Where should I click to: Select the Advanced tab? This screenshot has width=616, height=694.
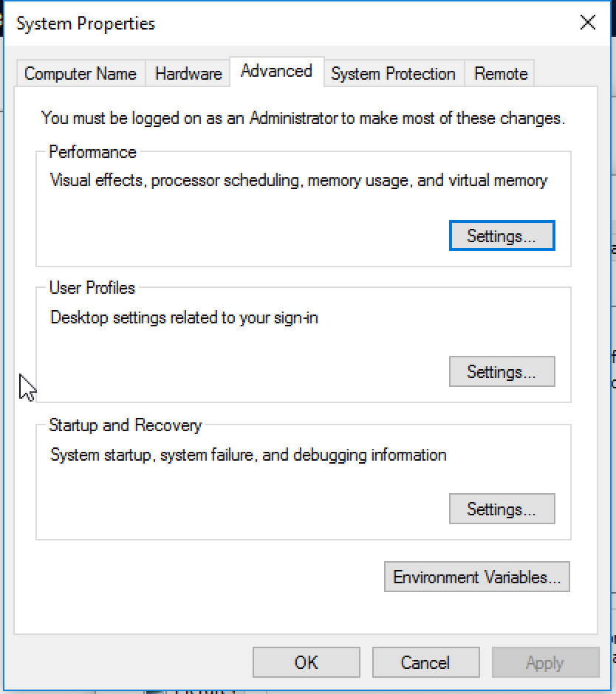tap(277, 72)
